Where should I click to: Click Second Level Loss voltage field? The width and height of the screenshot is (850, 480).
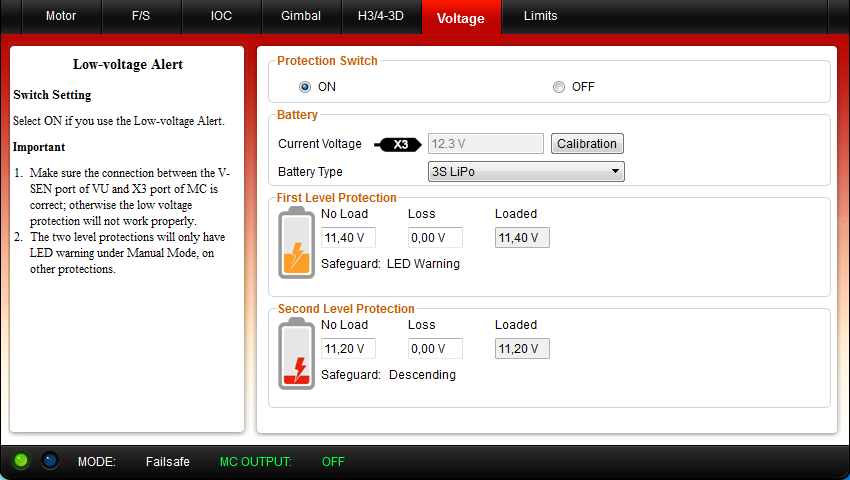435,349
